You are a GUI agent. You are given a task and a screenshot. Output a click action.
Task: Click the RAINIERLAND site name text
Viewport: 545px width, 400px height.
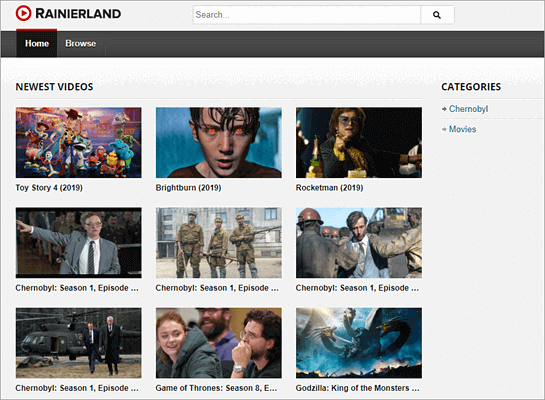(x=78, y=14)
